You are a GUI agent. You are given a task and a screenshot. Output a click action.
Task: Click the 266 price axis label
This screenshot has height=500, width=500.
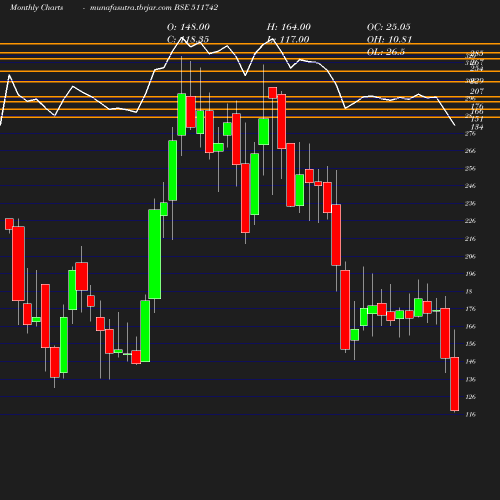pyautogui.click(x=470, y=151)
